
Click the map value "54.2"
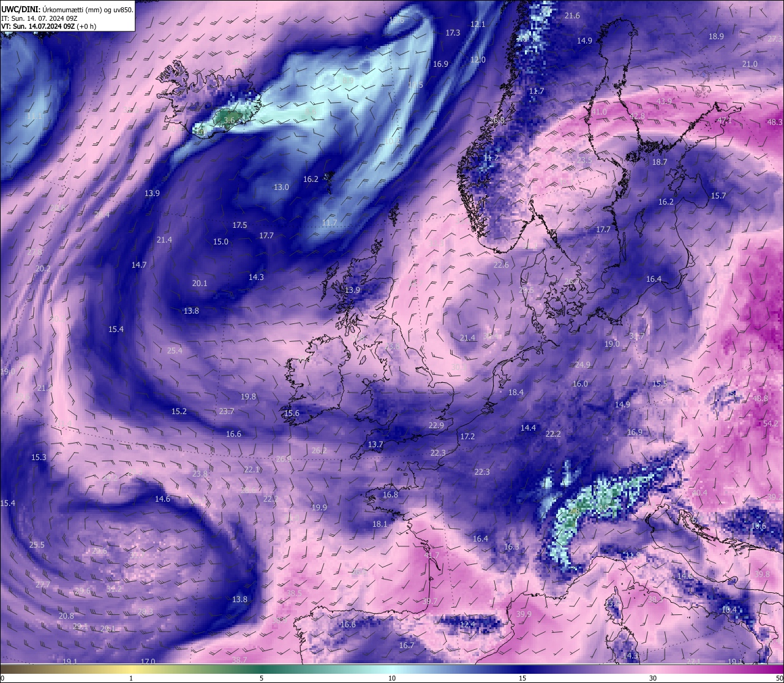(x=771, y=424)
